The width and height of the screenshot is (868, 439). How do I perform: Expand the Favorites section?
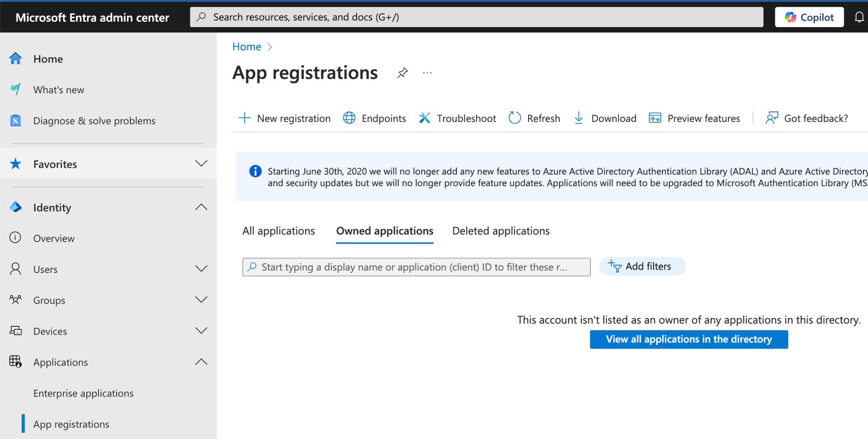[201, 164]
